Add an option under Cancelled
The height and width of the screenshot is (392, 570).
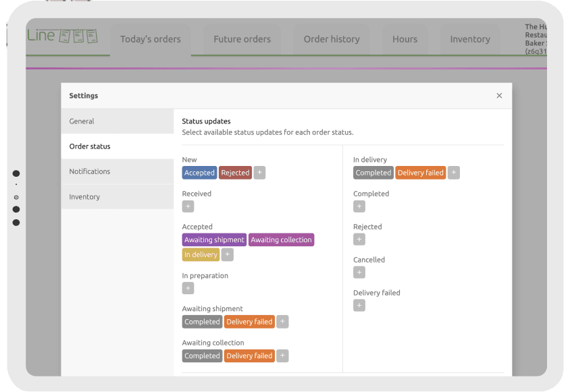[359, 272]
